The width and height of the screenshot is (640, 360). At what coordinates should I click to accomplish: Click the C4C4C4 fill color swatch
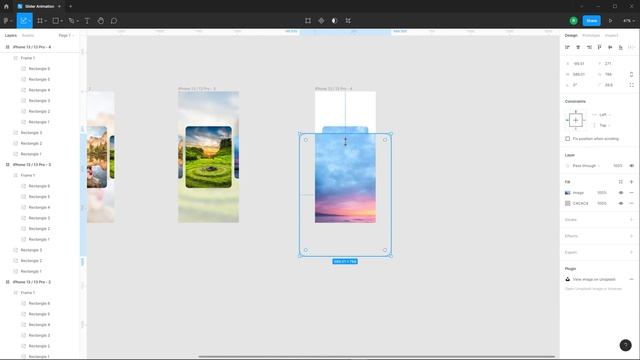567,203
